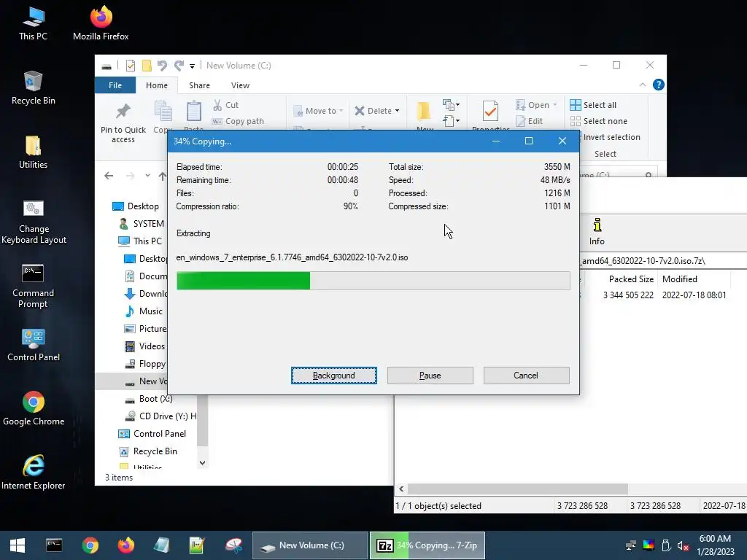Viewport: 747px width, 560px height.
Task: Click the Explorer up directory arrow
Action: [x=163, y=176]
